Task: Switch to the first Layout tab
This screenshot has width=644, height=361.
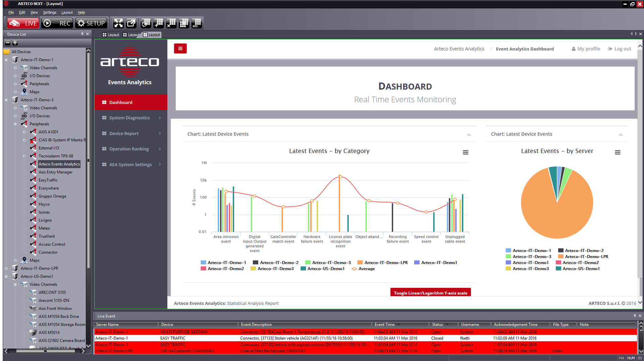Action: (x=110, y=35)
